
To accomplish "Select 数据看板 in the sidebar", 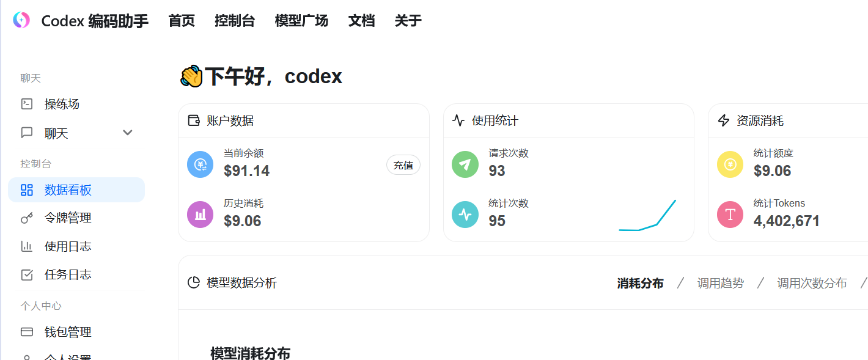I will [68, 190].
